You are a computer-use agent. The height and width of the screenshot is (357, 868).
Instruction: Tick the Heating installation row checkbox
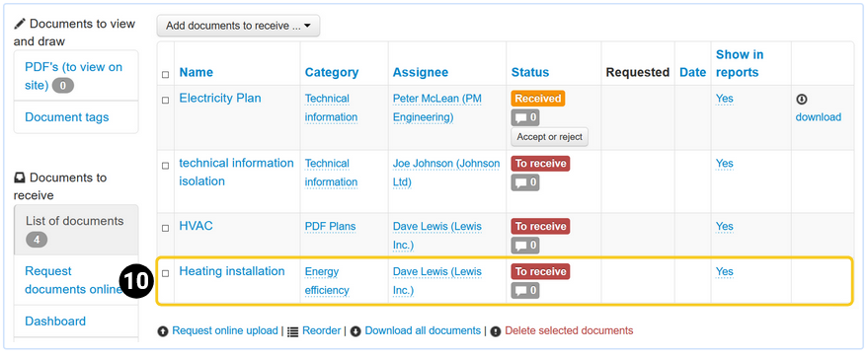pos(165,273)
